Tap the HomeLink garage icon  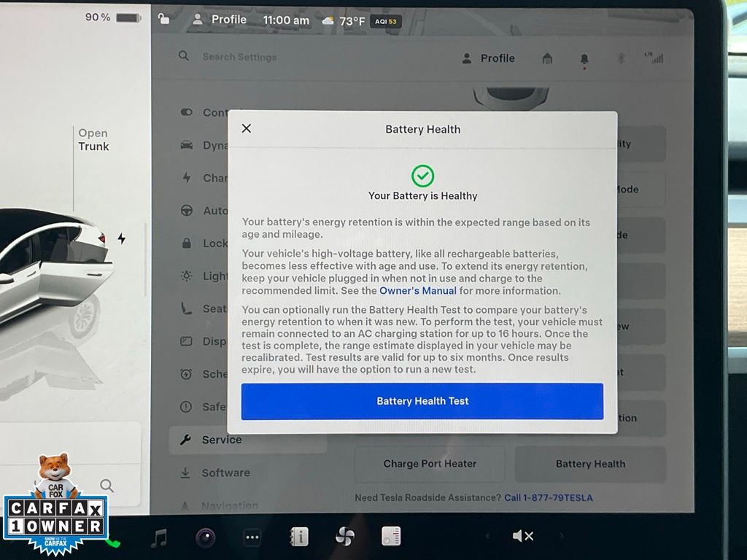(x=547, y=58)
